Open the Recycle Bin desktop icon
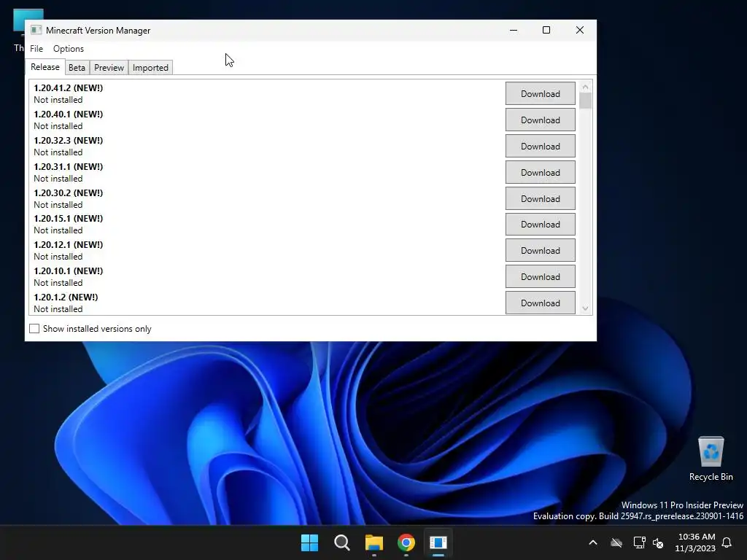This screenshot has width=747, height=560. coord(711,459)
